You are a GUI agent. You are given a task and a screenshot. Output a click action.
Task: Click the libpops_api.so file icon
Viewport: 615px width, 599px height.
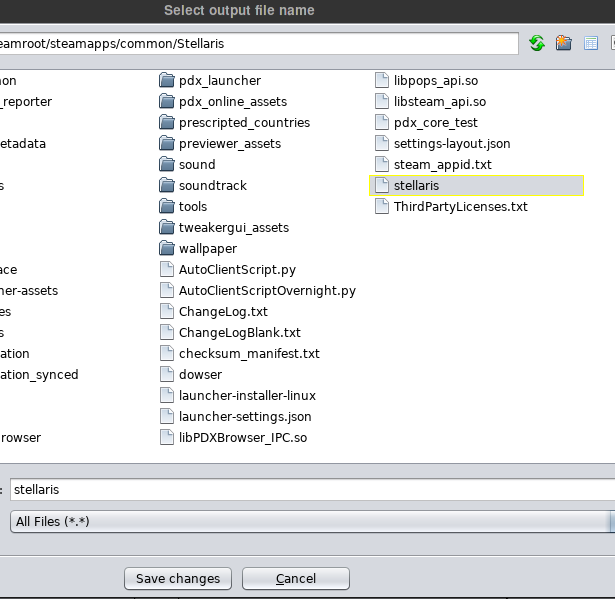382,80
